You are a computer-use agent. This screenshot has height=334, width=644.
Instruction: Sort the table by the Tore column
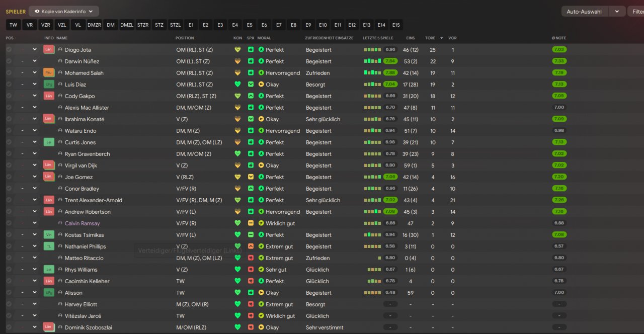[430, 38]
